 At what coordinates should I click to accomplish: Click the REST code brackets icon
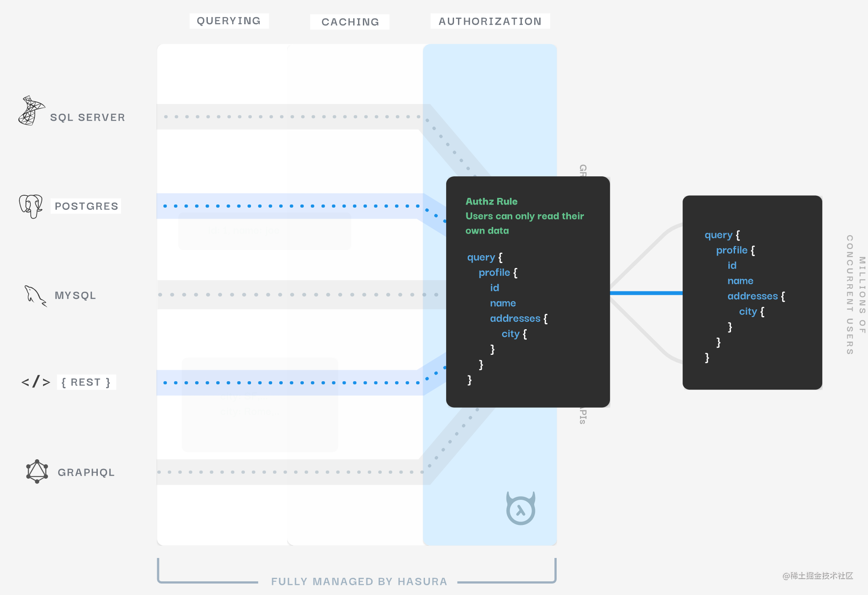tap(36, 382)
